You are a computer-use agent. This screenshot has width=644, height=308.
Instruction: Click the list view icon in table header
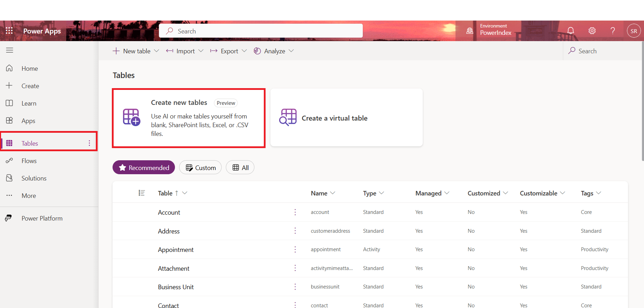tap(141, 193)
